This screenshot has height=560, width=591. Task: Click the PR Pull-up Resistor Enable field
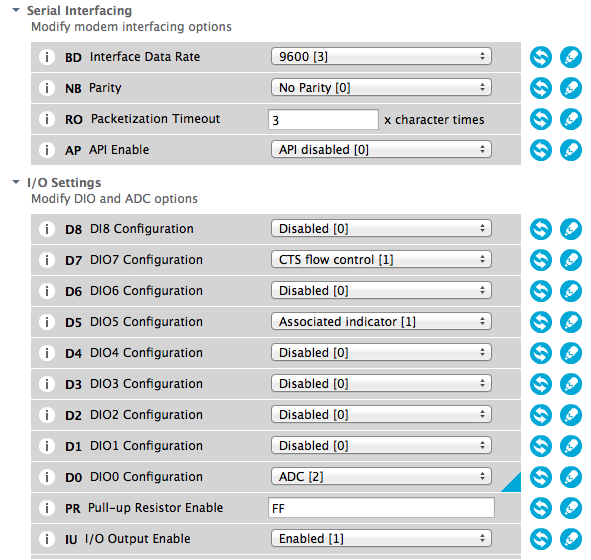(381, 508)
